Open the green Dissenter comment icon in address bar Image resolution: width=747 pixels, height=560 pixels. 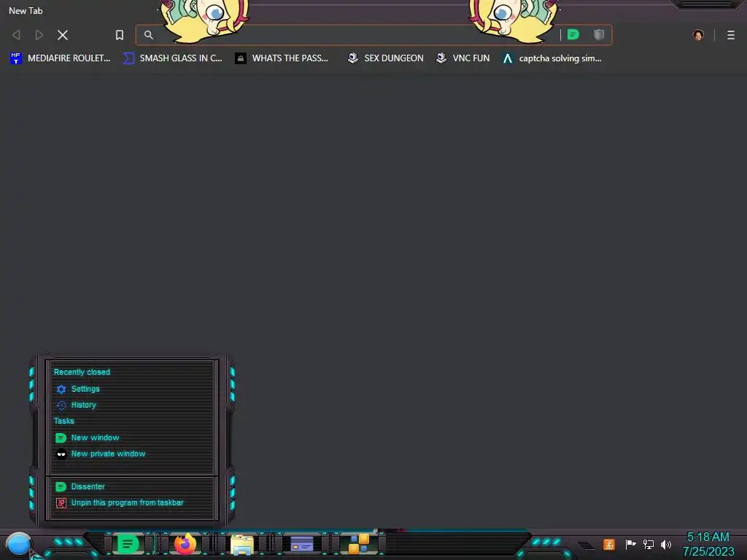click(x=573, y=34)
